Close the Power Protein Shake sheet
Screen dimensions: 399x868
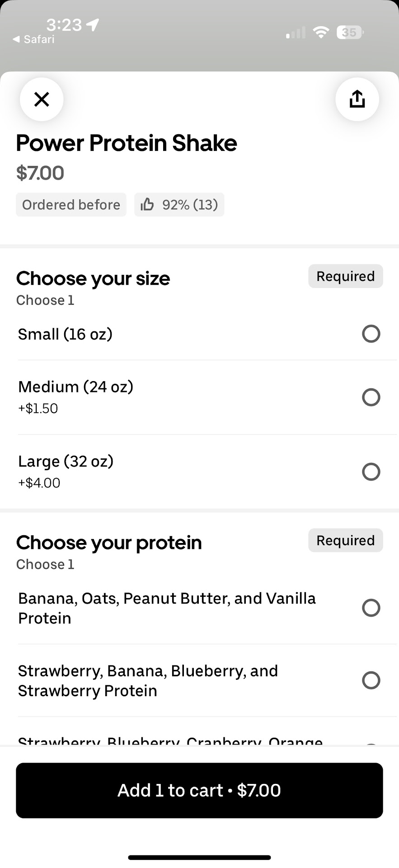click(x=42, y=99)
